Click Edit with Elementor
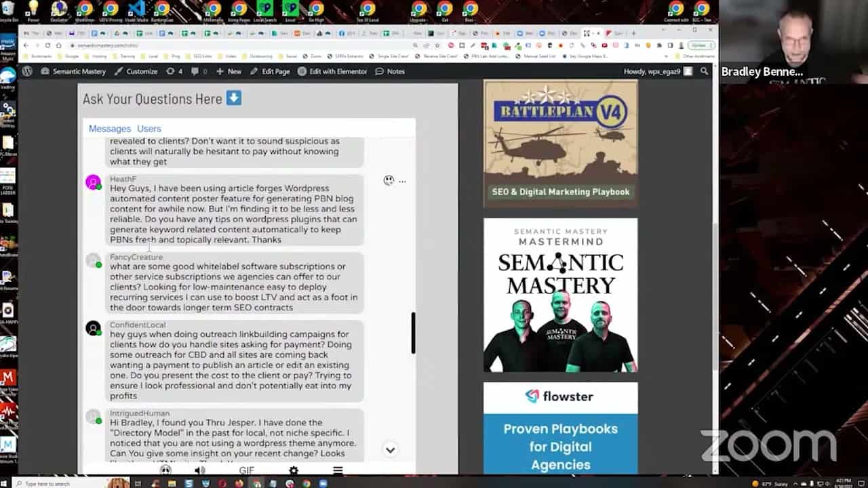This screenshot has height=488, width=868. click(x=332, y=71)
